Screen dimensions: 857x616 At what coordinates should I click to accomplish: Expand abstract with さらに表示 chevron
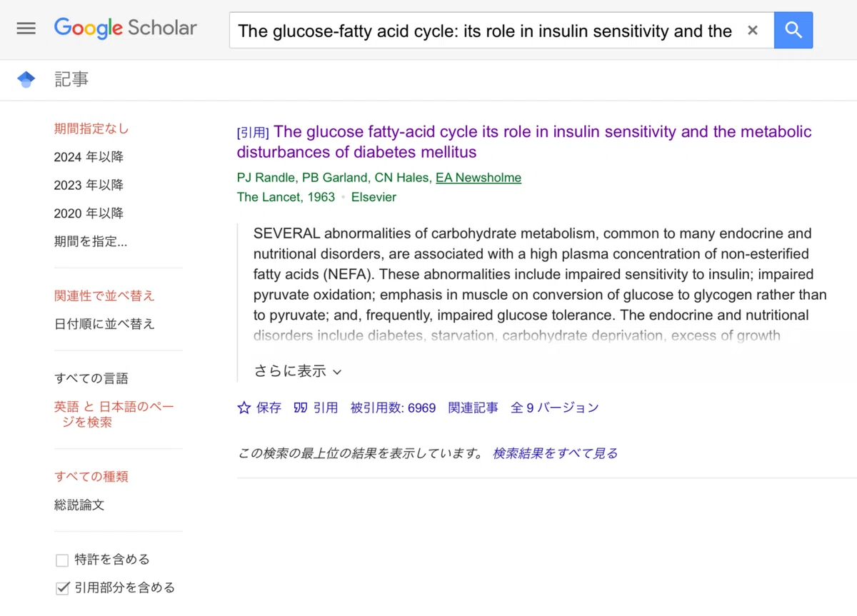tap(337, 372)
